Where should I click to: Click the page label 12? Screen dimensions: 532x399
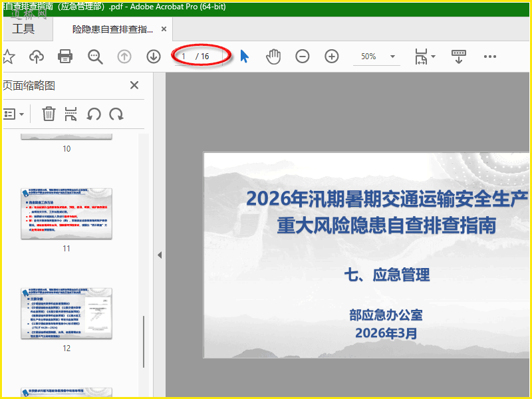(x=66, y=348)
